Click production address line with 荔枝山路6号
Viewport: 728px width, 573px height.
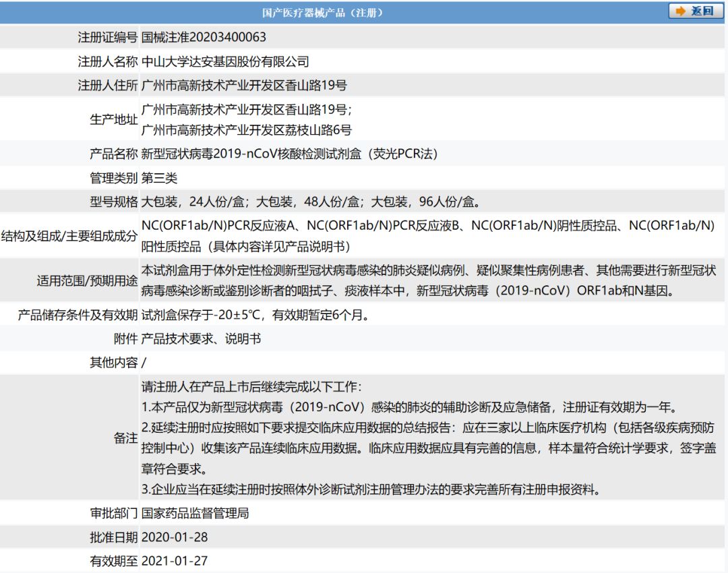coord(246,129)
